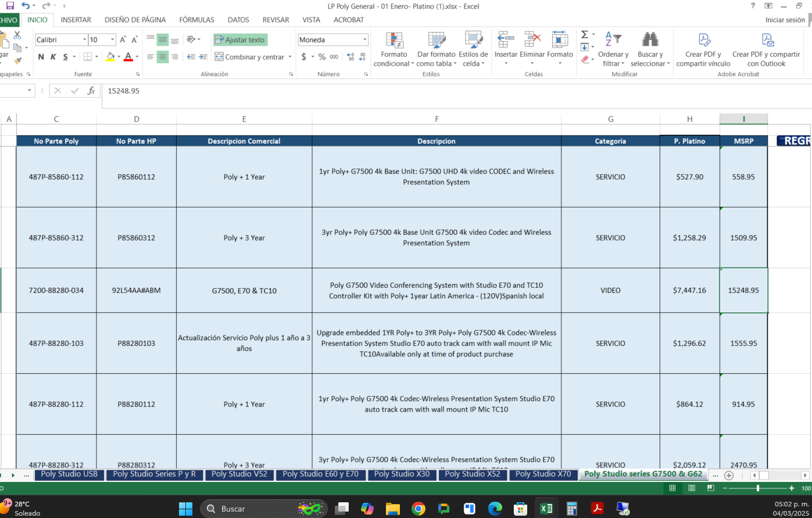Toggle top vertical alignment
The image size is (812, 518).
pos(151,40)
